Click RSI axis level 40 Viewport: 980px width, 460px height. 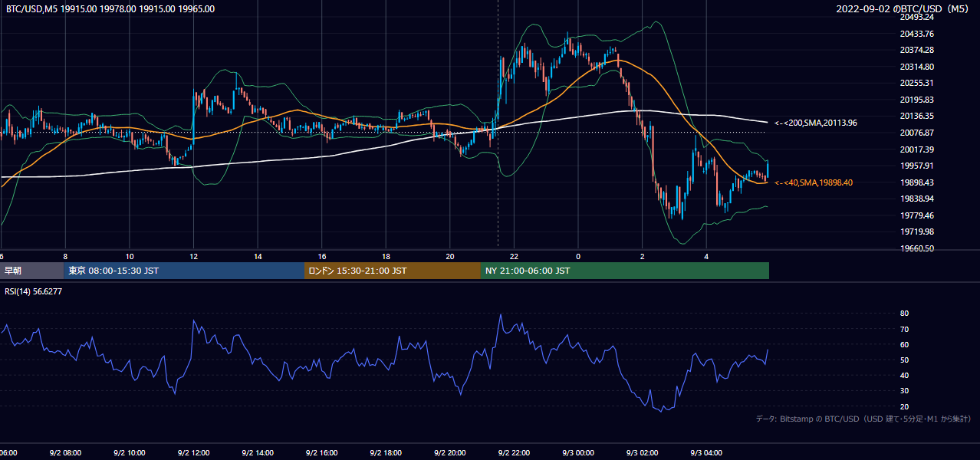point(904,375)
